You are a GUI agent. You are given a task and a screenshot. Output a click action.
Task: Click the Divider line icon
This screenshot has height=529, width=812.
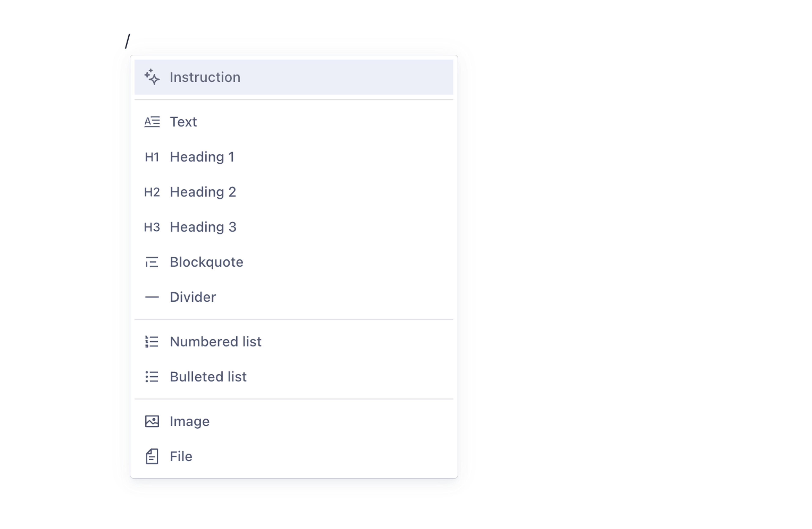[152, 297]
